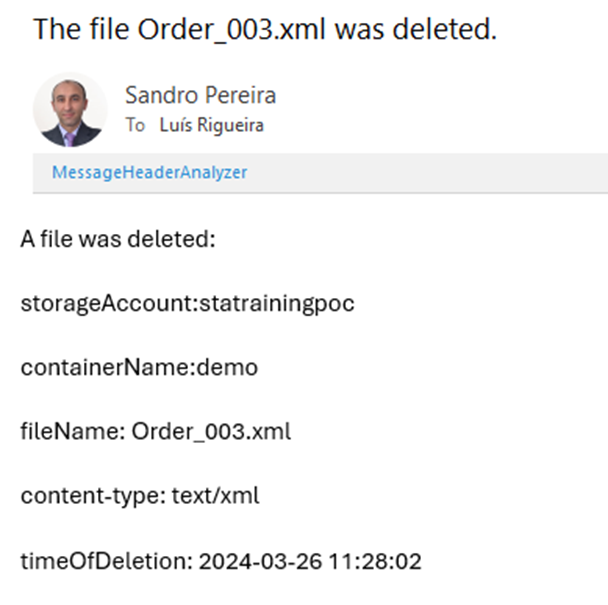
Task: Click the email subject line heading
Action: [x=265, y=29]
